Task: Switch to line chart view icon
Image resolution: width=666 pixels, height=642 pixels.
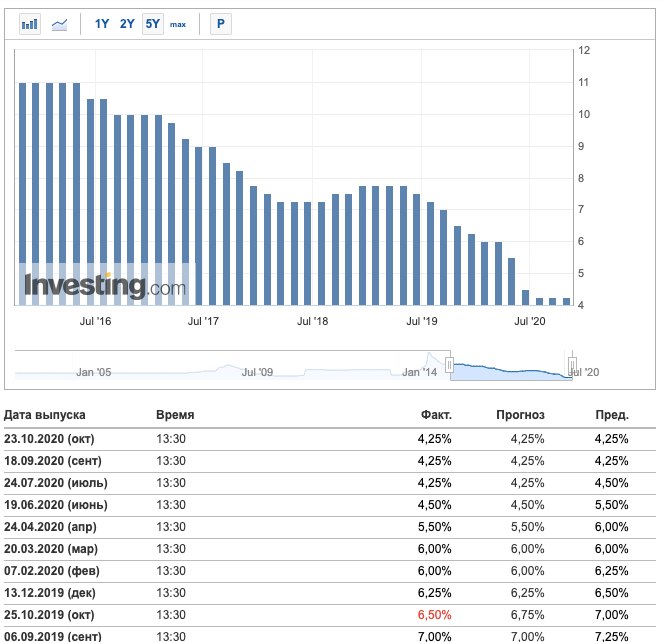Action: [x=59, y=24]
